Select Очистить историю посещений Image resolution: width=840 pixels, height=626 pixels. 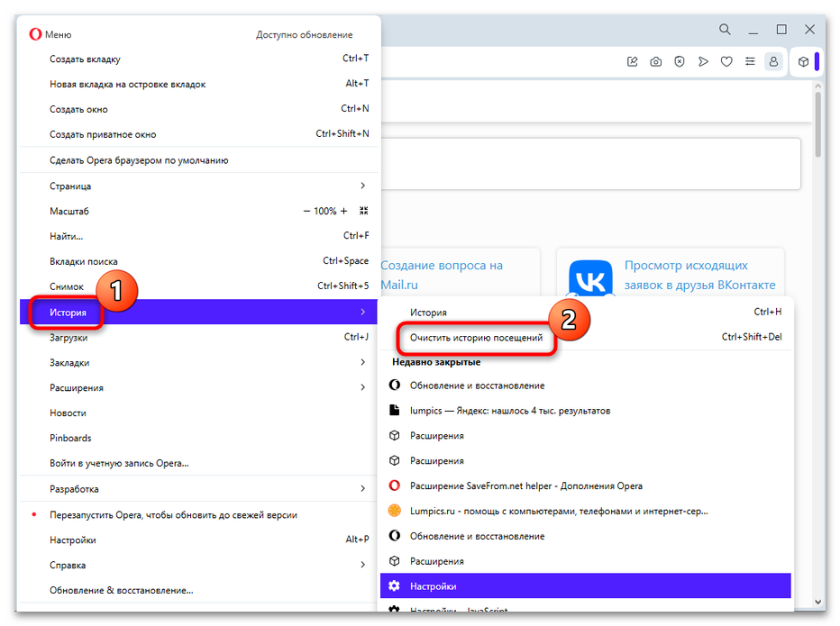coord(586,338)
